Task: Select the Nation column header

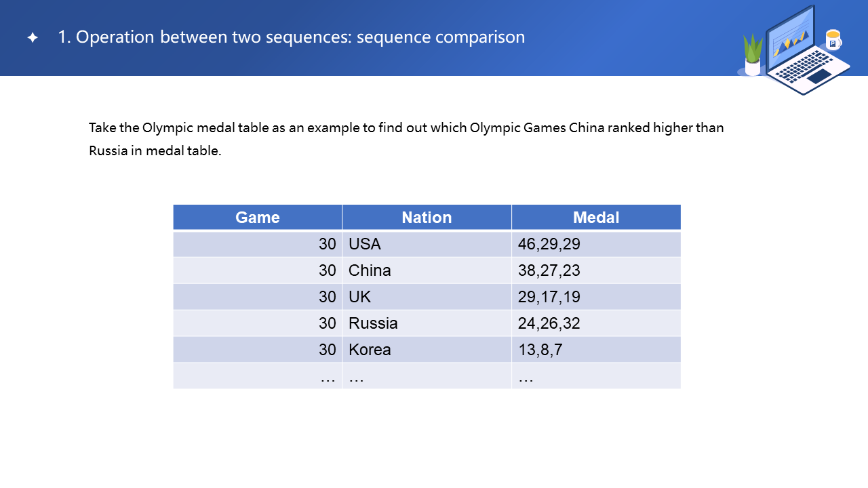Action: coord(427,218)
